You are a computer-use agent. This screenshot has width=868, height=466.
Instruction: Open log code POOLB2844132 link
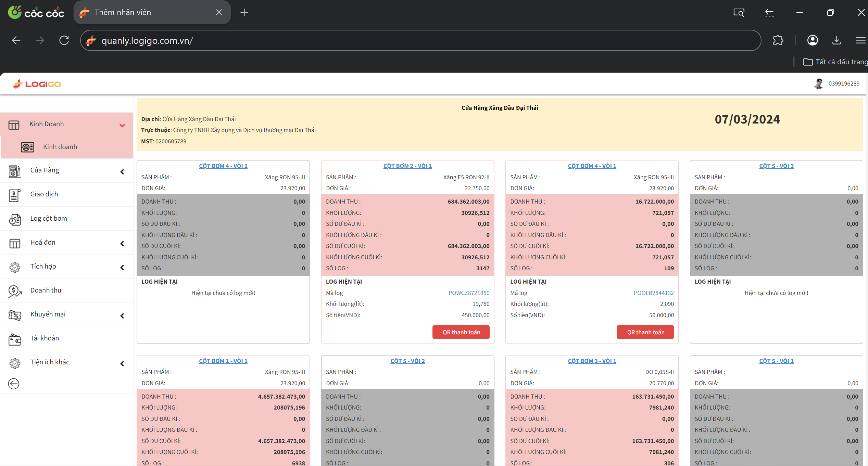tap(653, 293)
